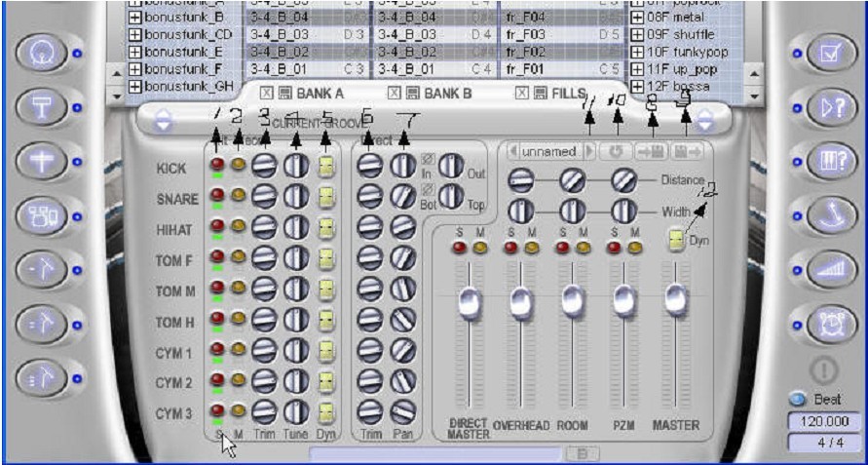
Task: Click the reload preset circular arrow icon
Action: 617,152
